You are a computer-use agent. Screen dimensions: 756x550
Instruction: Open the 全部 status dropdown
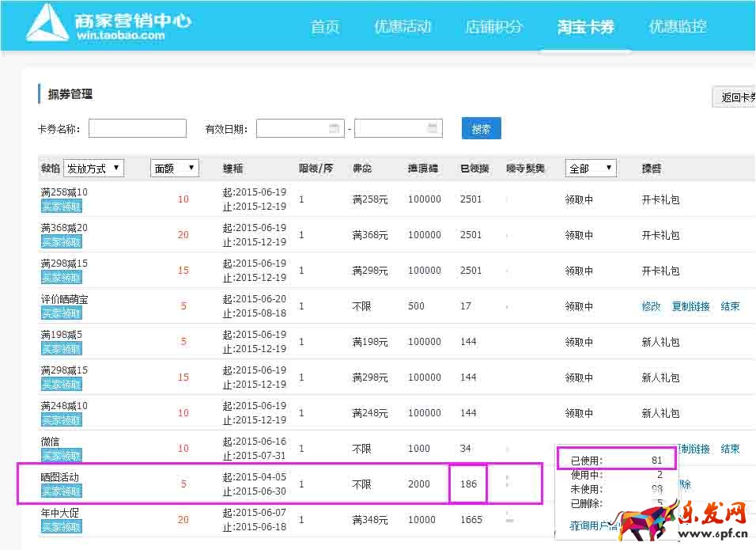590,168
